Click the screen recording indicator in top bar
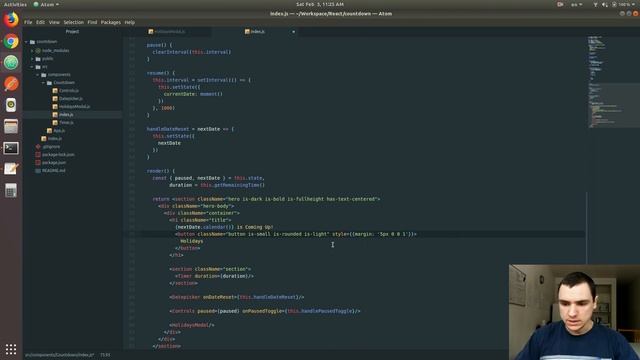This screenshot has width=640, height=360. (x=560, y=4)
